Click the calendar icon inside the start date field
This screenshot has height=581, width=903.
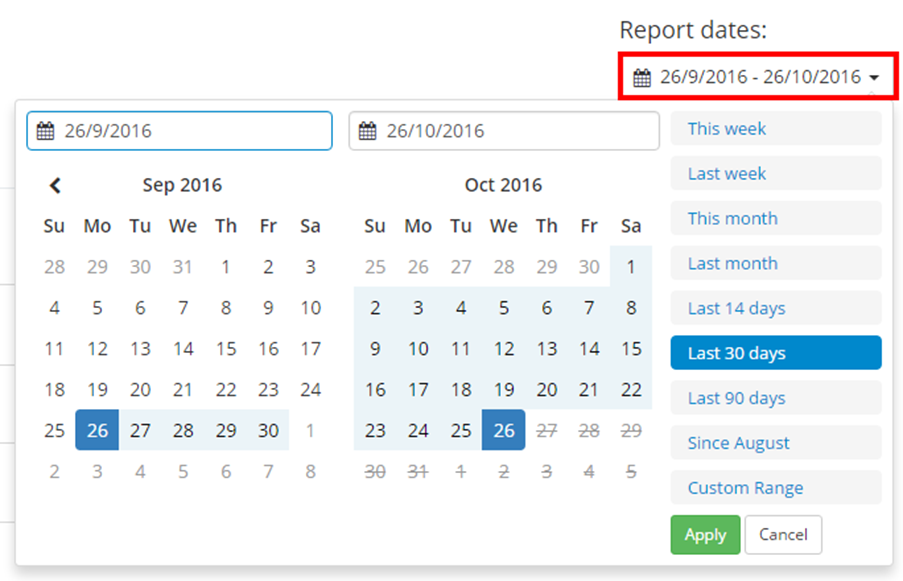tap(45, 130)
